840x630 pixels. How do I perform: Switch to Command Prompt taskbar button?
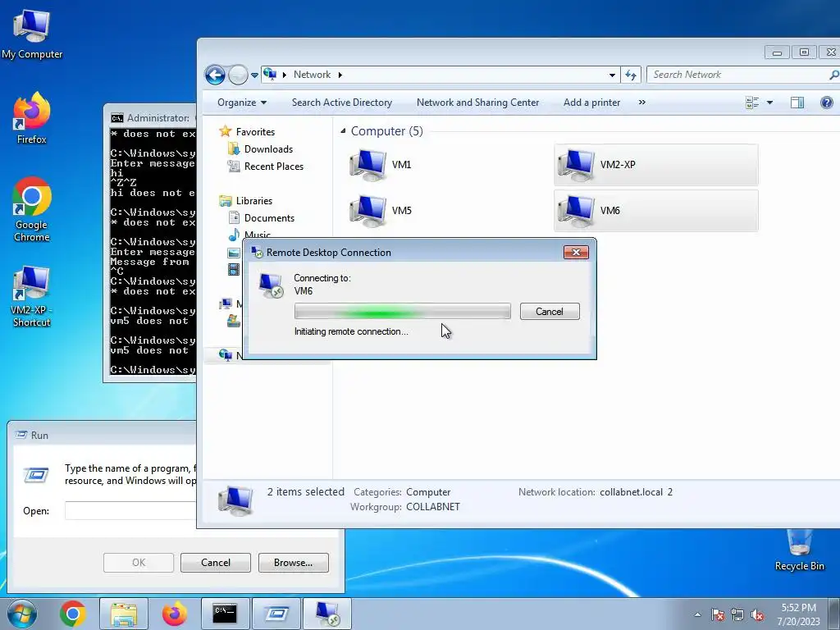coord(225,614)
